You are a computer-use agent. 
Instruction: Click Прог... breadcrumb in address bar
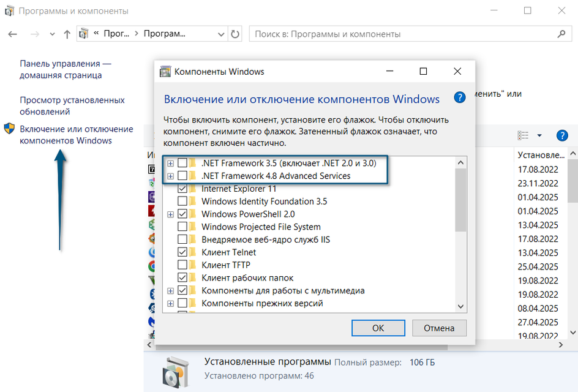tap(116, 34)
